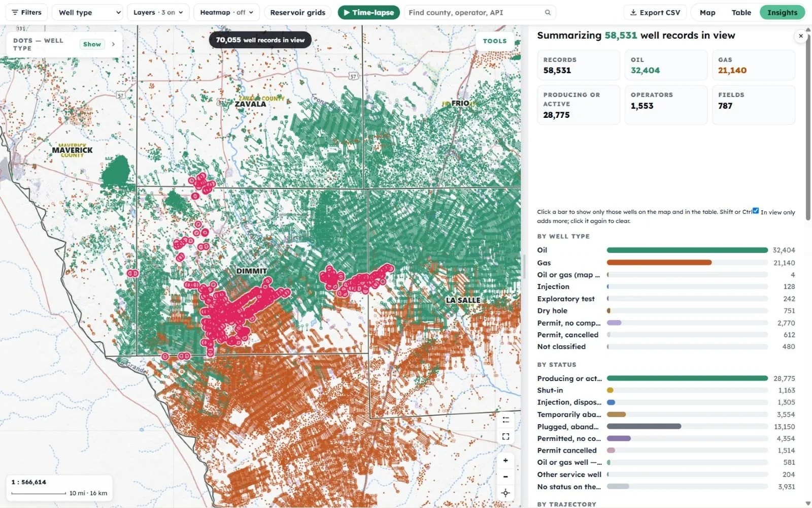Select the Dry hole row
The width and height of the screenshot is (812, 508).
666,310
